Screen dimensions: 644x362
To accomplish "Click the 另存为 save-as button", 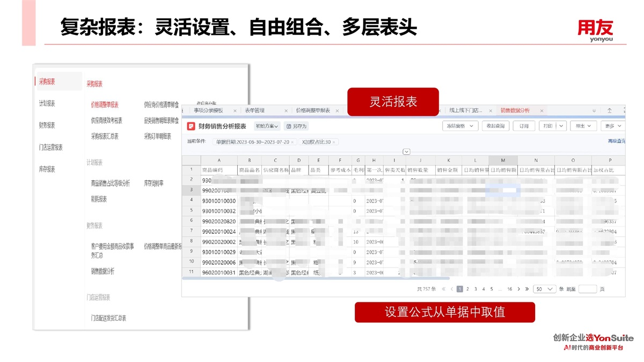I will point(296,127).
